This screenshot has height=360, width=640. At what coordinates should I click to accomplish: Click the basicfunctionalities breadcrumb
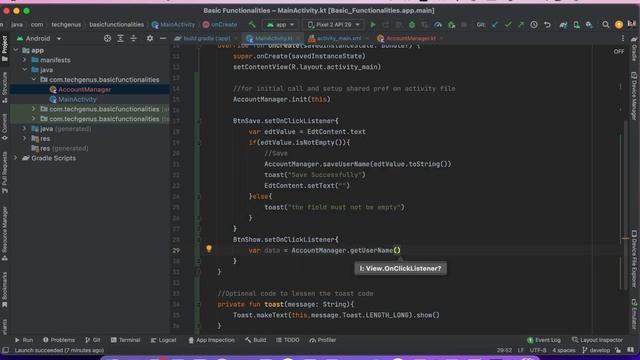[117, 25]
